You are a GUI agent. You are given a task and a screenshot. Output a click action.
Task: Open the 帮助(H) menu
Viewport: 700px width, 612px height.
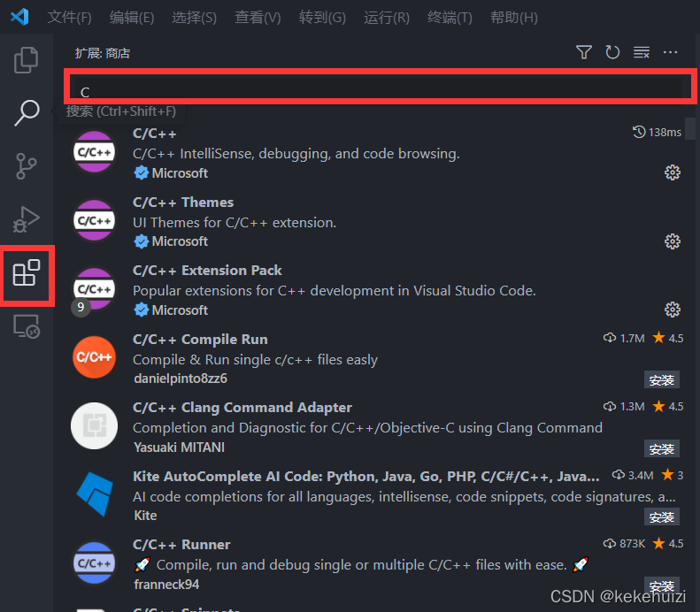pyautogui.click(x=514, y=18)
